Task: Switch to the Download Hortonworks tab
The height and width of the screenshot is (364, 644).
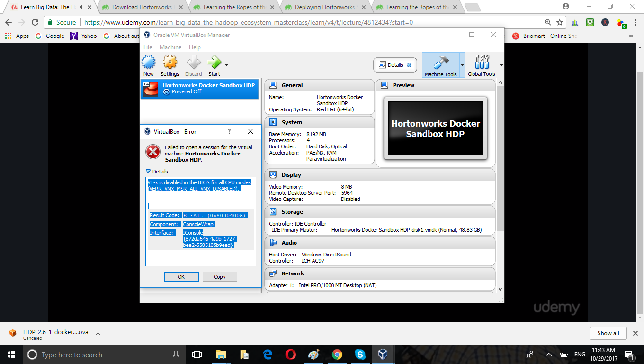Action: point(142,7)
